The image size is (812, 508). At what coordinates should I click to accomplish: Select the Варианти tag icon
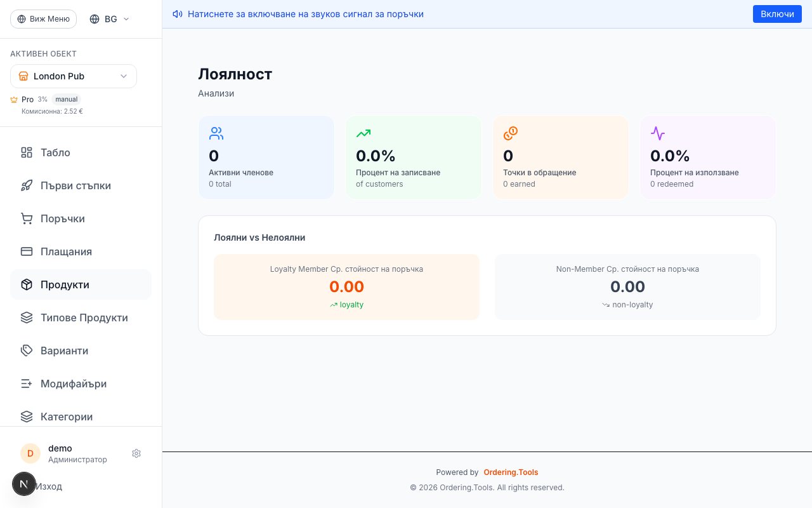pyautogui.click(x=26, y=351)
